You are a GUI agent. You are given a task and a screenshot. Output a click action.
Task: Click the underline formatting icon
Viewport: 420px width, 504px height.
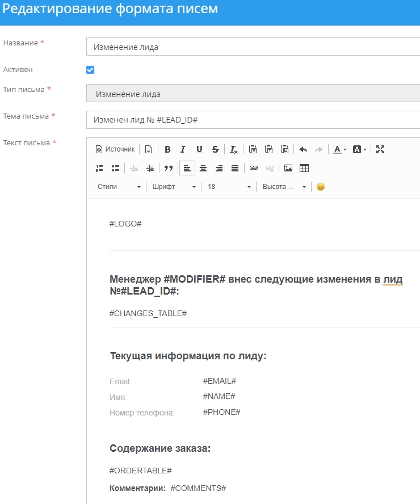(x=199, y=149)
